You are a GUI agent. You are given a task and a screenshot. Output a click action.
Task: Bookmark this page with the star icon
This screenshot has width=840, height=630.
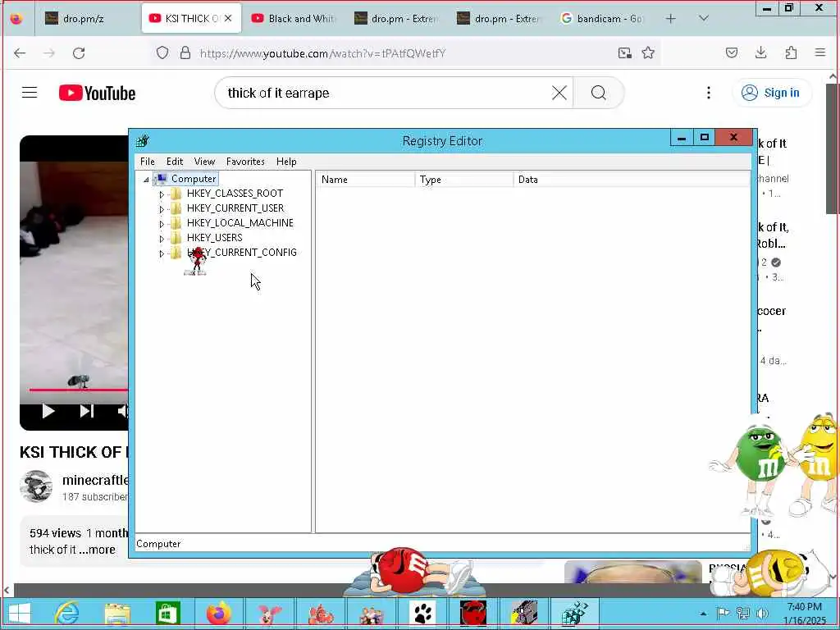[648, 53]
